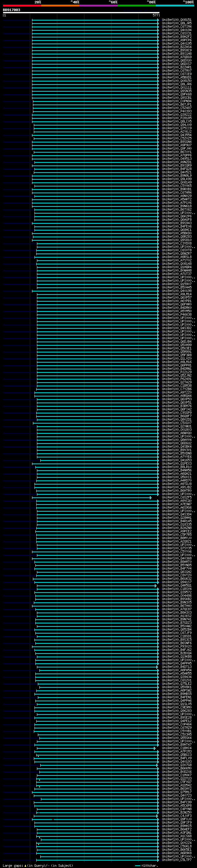This screenshot has width=197, height=868.
Task: Select hit label UniRef100_C5LTP7
Action: tap(177, 860)
